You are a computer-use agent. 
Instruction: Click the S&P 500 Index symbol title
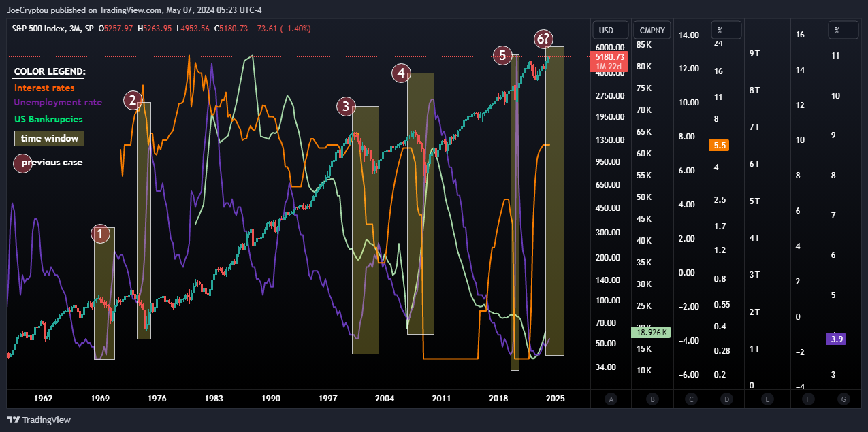coord(51,29)
